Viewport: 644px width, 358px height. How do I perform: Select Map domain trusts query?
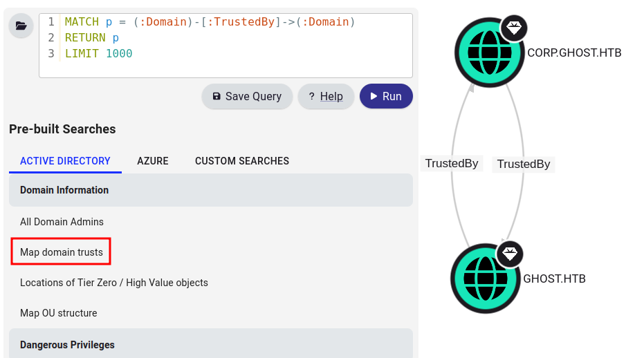[x=62, y=252]
